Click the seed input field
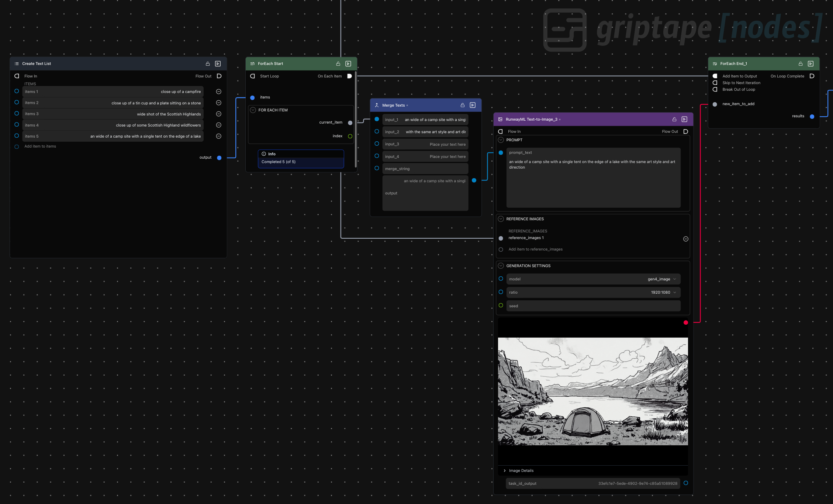The image size is (833, 504). point(593,306)
